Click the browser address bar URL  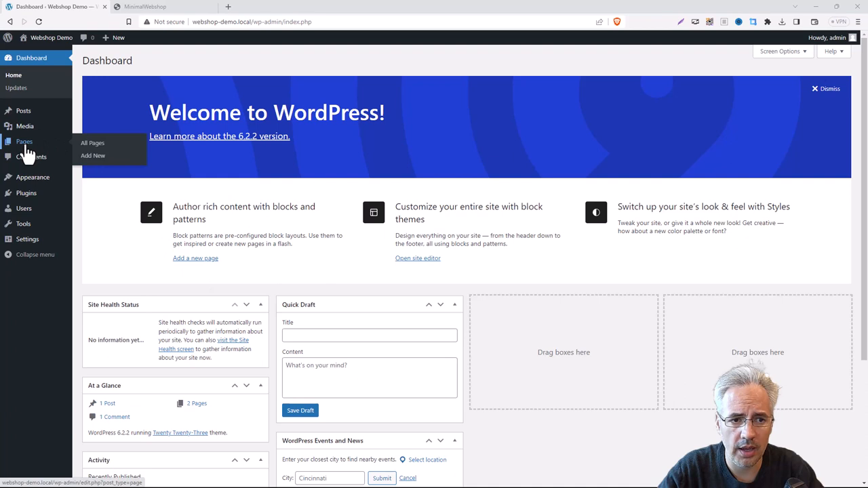tap(252, 22)
